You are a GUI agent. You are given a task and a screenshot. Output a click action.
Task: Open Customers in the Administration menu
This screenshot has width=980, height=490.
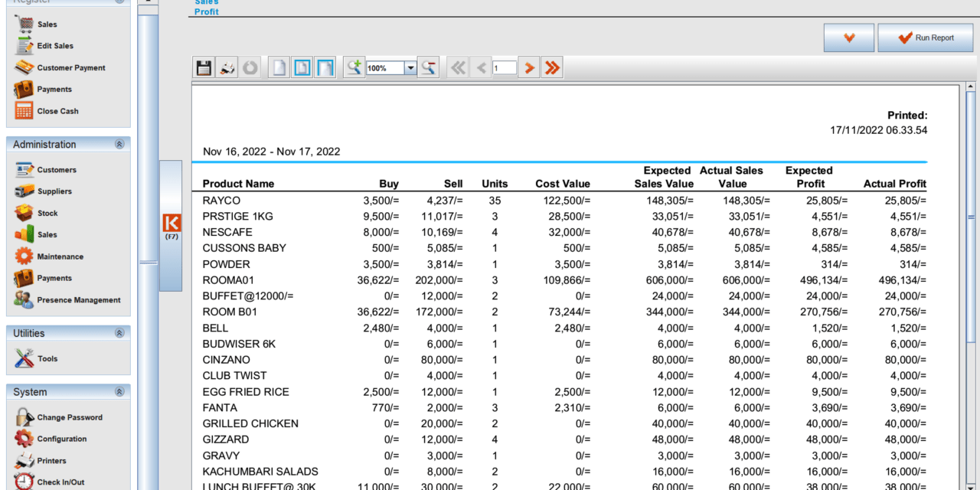click(57, 169)
